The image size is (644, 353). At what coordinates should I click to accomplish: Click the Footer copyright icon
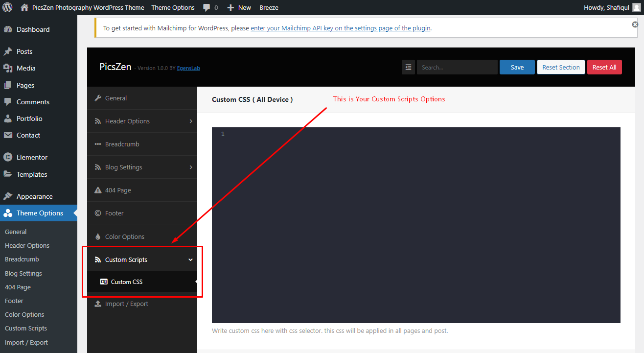97,213
